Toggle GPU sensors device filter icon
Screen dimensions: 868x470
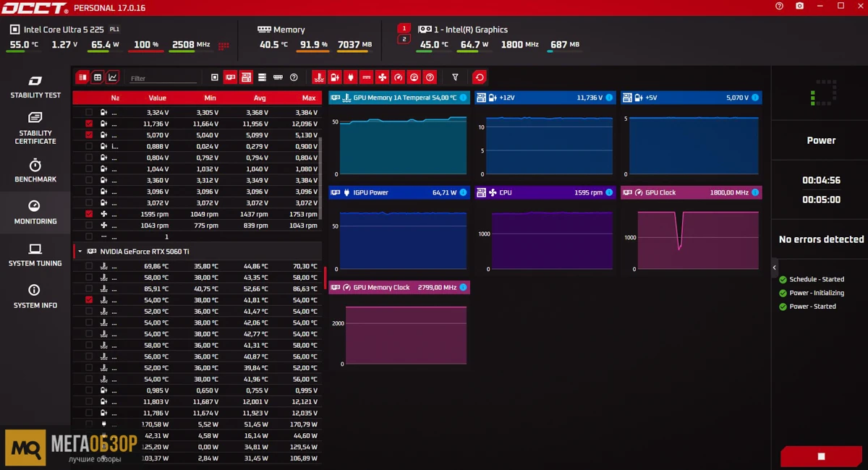tap(230, 77)
